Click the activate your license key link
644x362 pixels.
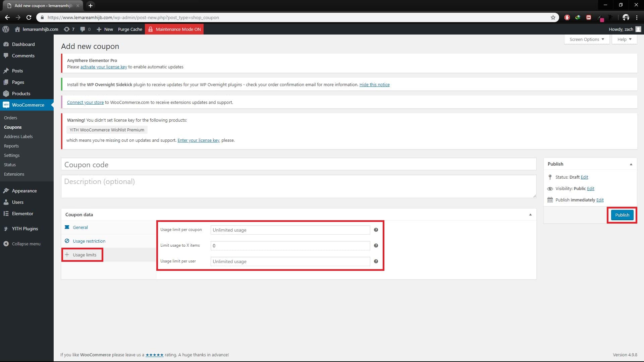coord(104,67)
